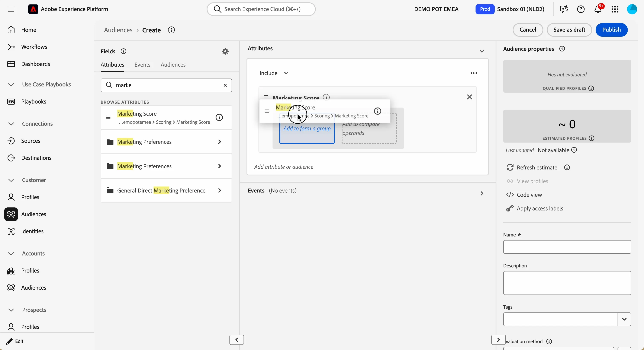Click Save as draft
Screen dimensions: 644x350
569,30
